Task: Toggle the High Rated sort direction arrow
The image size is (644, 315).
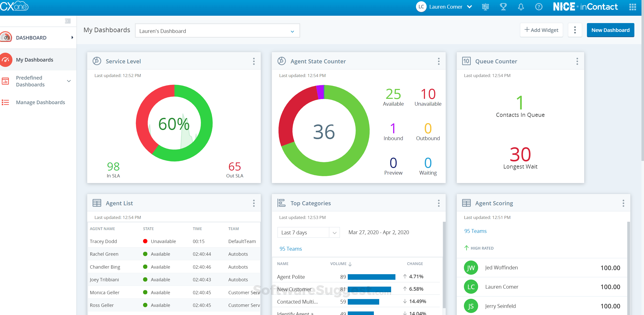Action: coord(466,248)
